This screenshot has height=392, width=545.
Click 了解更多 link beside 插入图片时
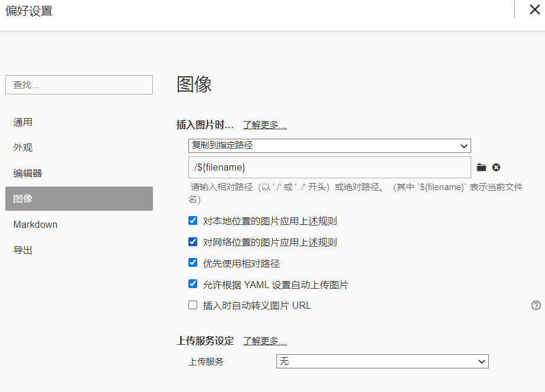coord(265,125)
